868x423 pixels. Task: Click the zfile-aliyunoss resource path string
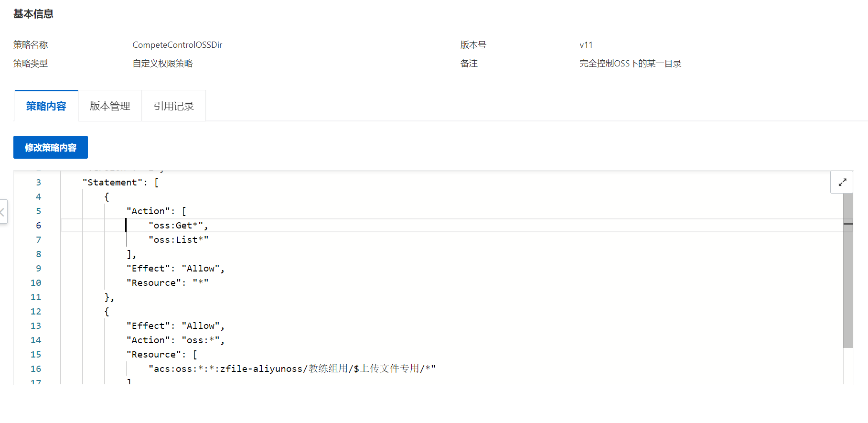[x=291, y=369]
